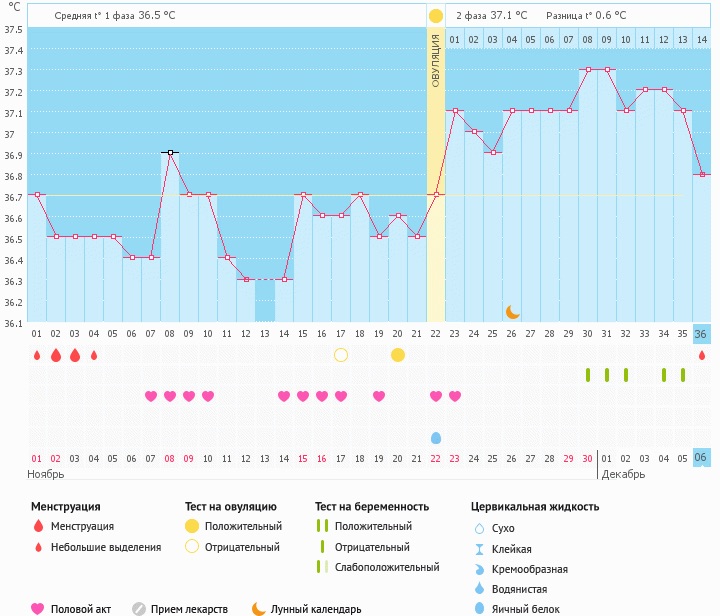The height and width of the screenshot is (616, 720).
Task: Select the black-outlined temperature point on day 08
Action: 170,152
